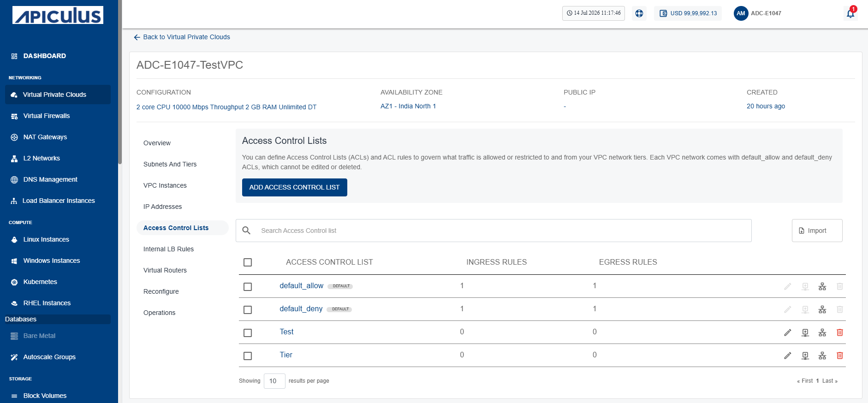The height and width of the screenshot is (403, 868).
Task: Open the USD balance wallet menu
Action: pos(688,13)
